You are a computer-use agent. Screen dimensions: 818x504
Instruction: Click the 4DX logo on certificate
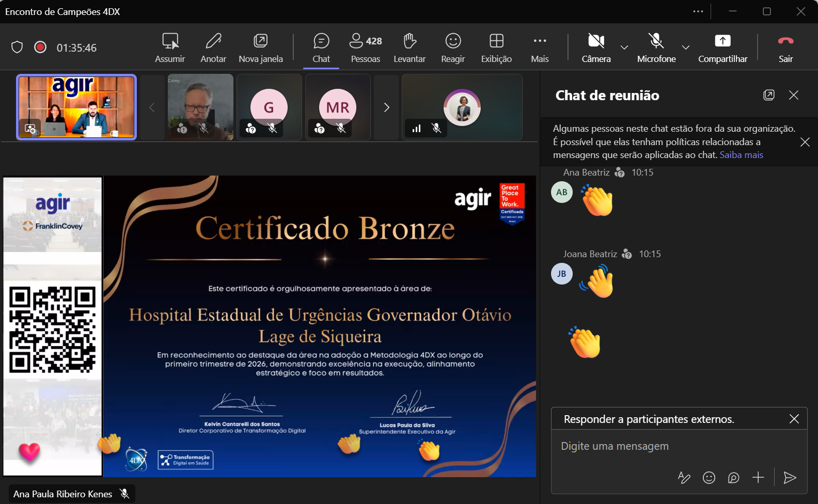[136, 459]
